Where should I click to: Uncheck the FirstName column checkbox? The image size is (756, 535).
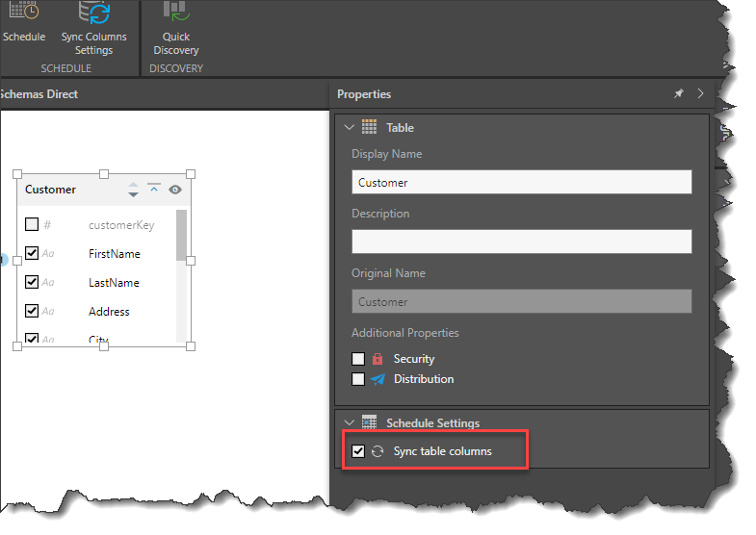coord(32,254)
